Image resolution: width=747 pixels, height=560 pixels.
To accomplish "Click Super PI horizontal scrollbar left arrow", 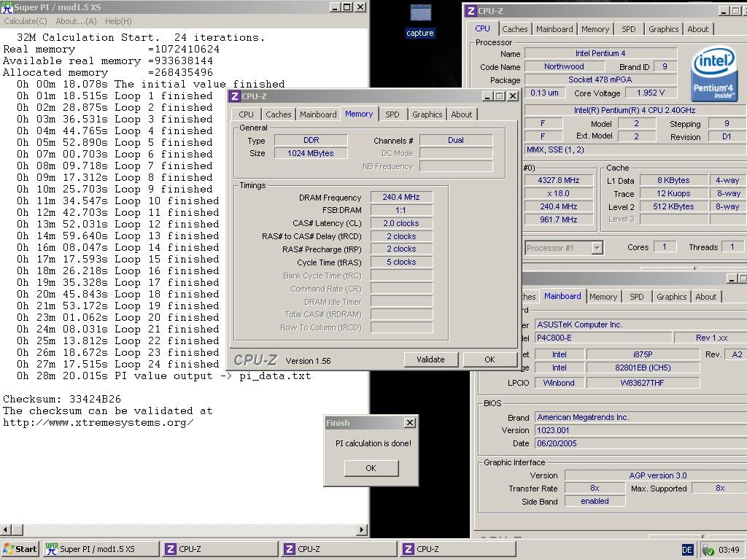I will tap(6, 529).
